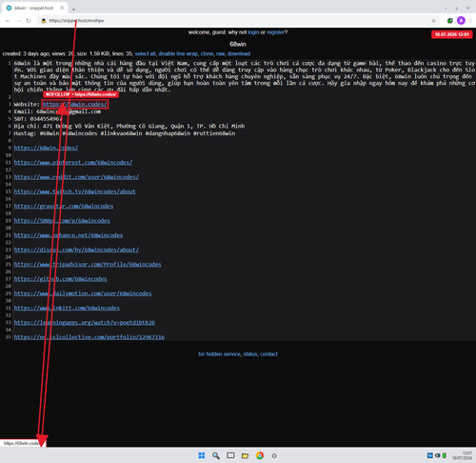Follow the login link
This screenshot has height=463, width=476.
[x=253, y=32]
